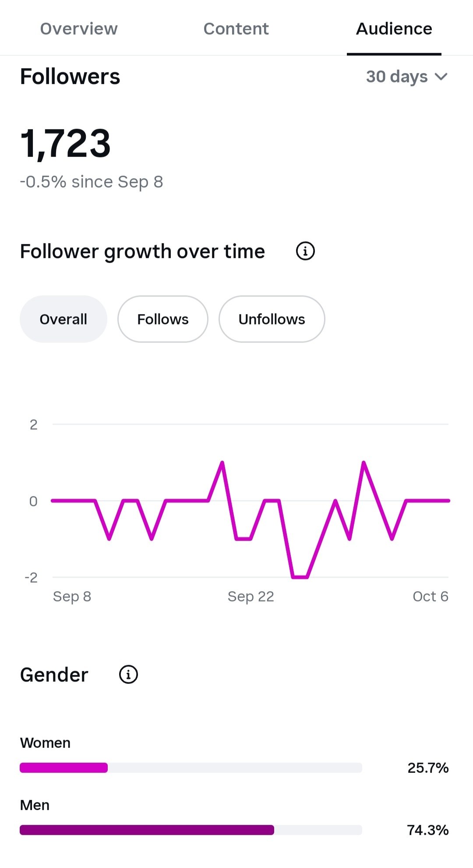Tap the Men percentage bar
Screen dimensions: 473x868
coord(191,830)
